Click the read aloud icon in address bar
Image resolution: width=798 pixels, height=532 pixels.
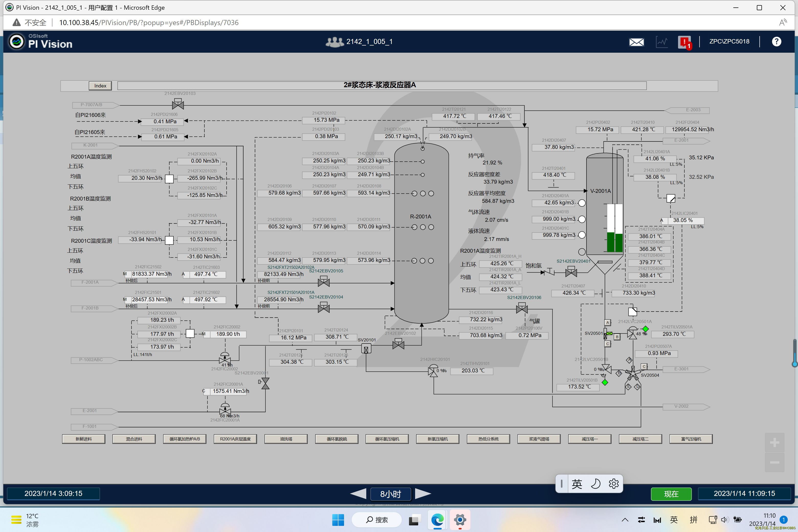tap(783, 23)
